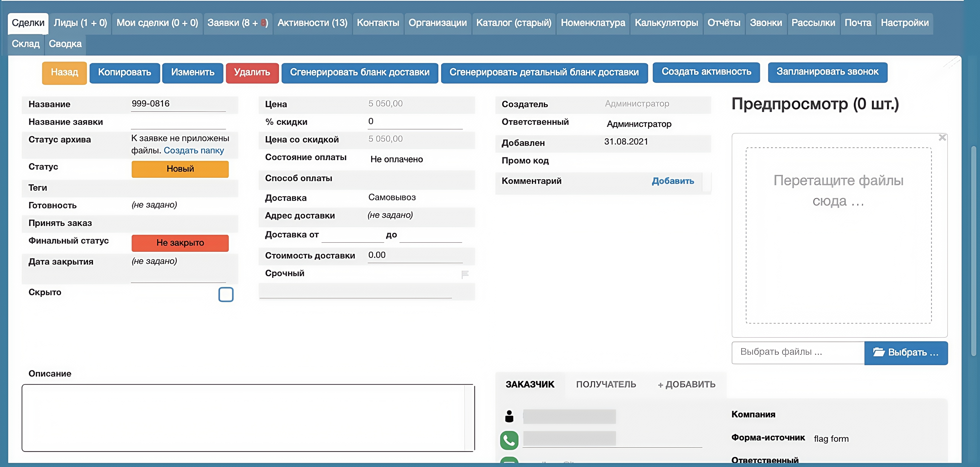980x467 pixels.
Task: Close the file preview drop zone
Action: pyautogui.click(x=942, y=138)
